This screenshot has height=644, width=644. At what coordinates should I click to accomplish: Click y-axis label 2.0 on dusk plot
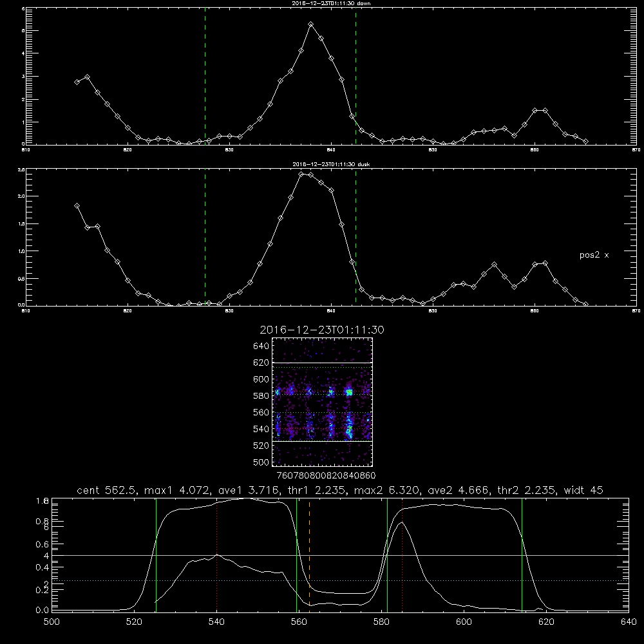[21, 196]
